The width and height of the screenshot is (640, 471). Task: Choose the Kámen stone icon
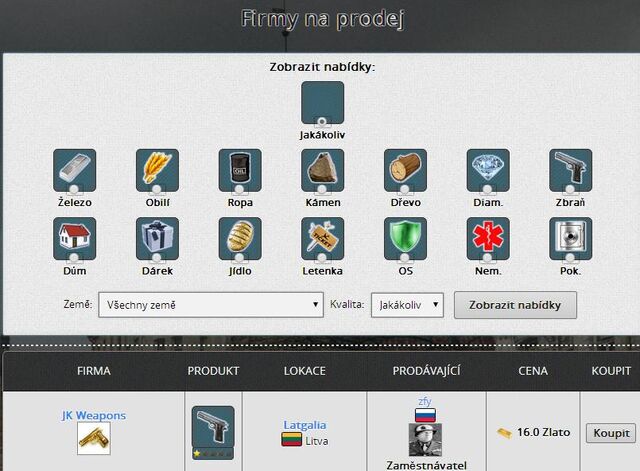click(x=322, y=170)
